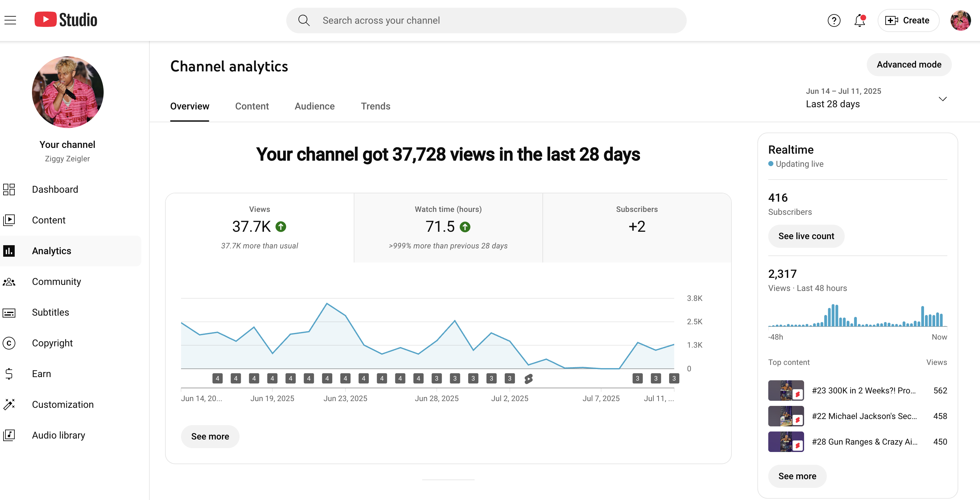980x500 pixels.
Task: Click the '562' views value
Action: 940,390
